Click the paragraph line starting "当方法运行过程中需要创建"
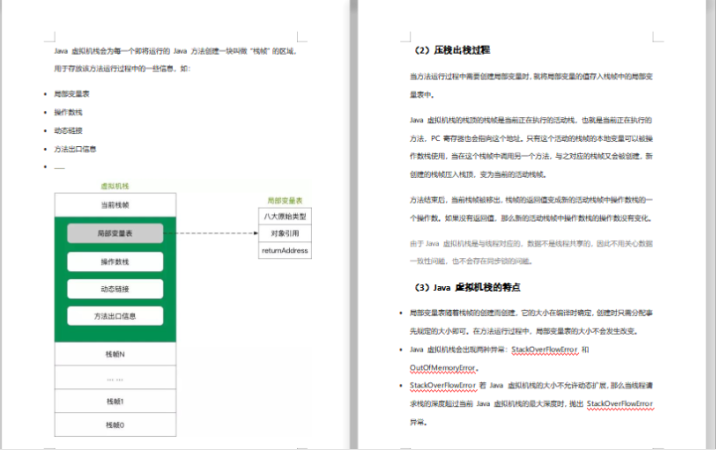The width and height of the screenshot is (720, 450). [x=531, y=76]
